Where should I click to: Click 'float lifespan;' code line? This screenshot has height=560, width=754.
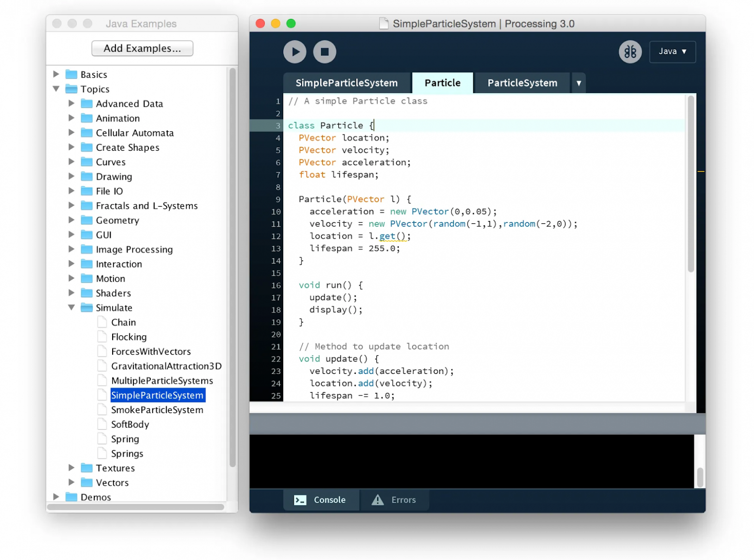pyautogui.click(x=338, y=175)
